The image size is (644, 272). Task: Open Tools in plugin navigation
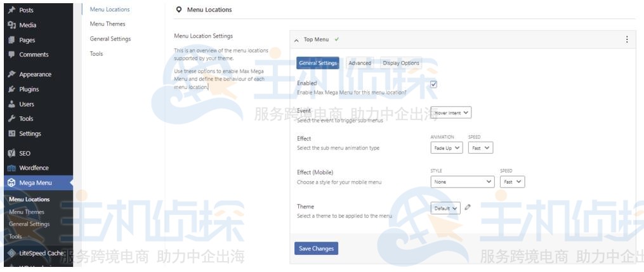[96, 53]
